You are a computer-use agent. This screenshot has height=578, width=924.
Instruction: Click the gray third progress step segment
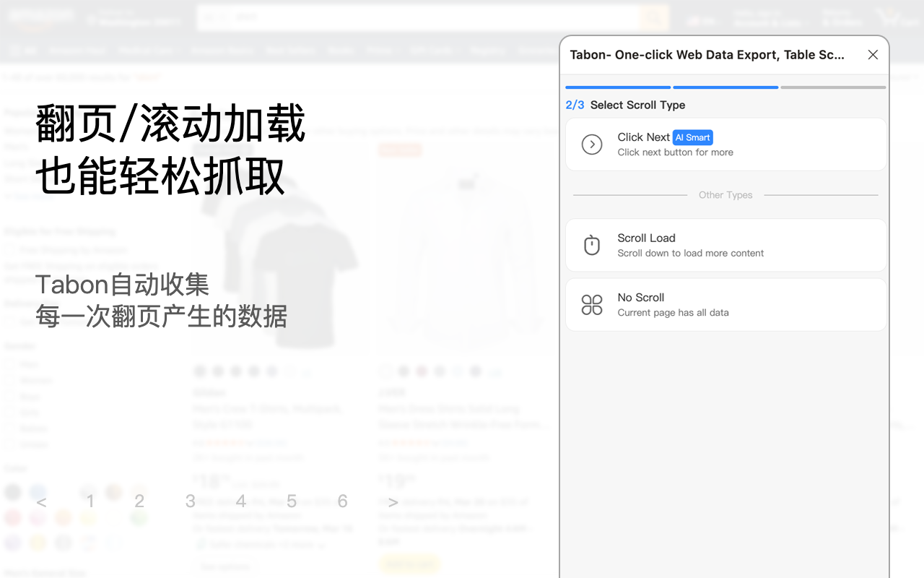tap(833, 87)
